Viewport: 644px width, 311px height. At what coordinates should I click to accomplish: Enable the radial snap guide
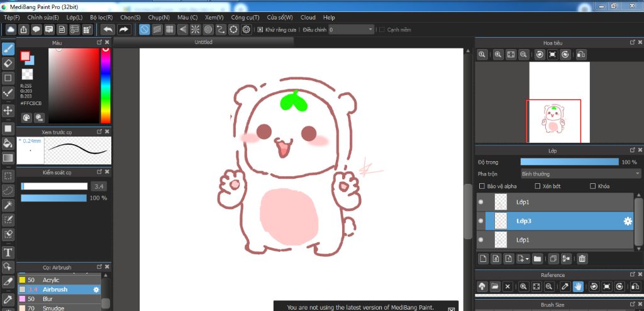196,30
